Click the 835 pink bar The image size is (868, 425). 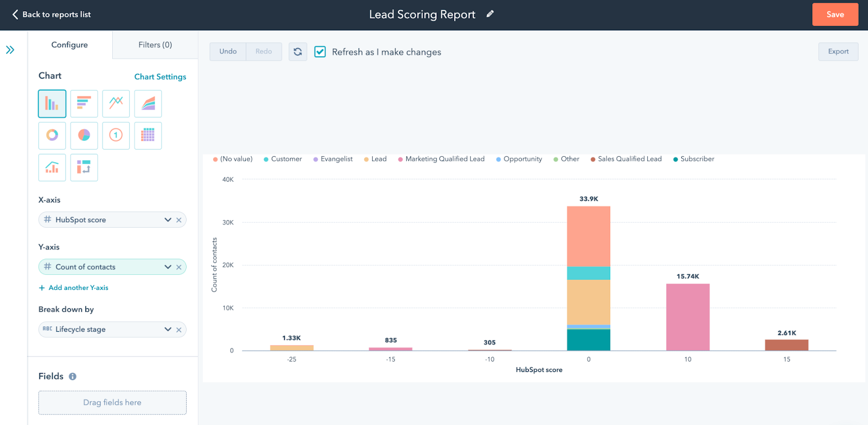(x=391, y=349)
